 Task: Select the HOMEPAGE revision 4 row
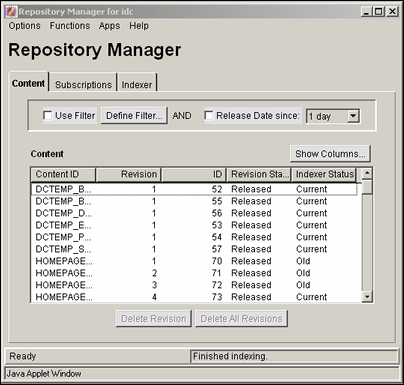194,297
